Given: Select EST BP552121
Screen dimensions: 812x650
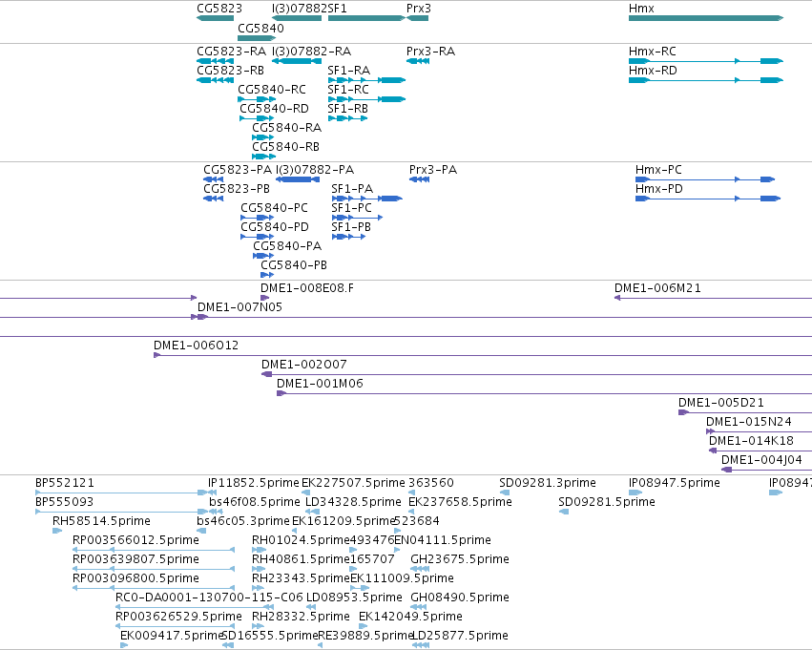Looking at the screenshot, I should coord(122,493).
